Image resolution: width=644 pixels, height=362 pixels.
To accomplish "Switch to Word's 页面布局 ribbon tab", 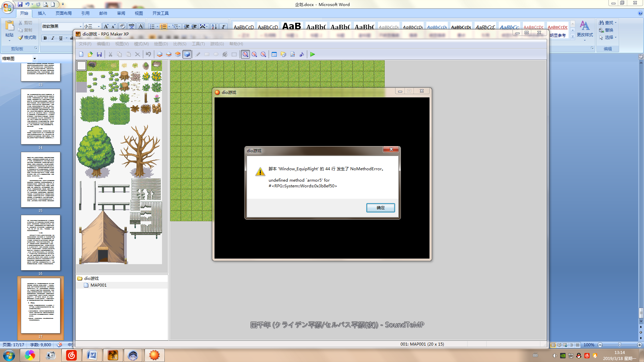I will click(64, 13).
